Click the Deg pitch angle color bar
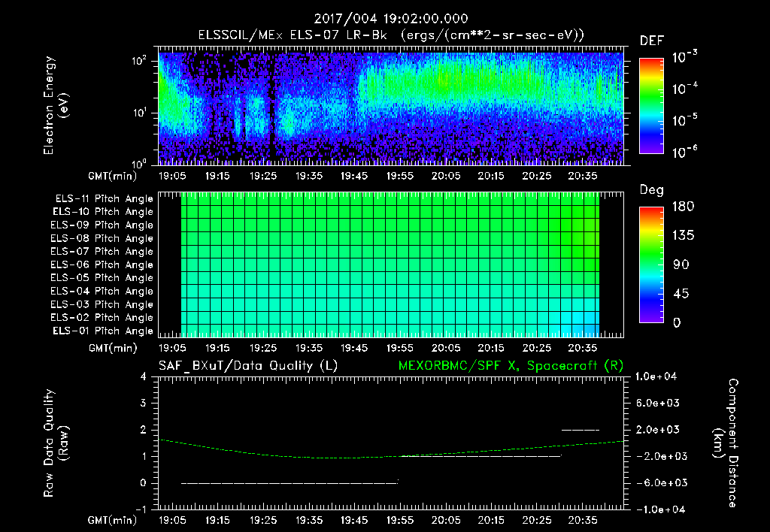 pyautogui.click(x=652, y=264)
